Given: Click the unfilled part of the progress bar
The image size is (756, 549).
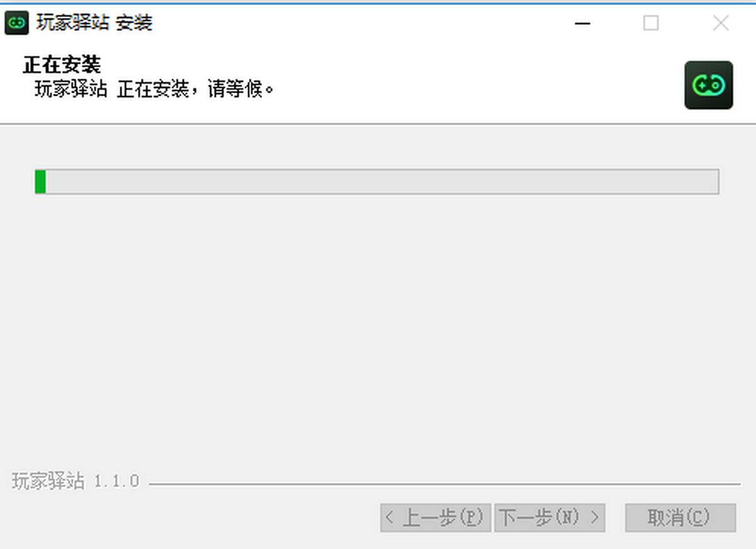Looking at the screenshot, I should point(382,181).
